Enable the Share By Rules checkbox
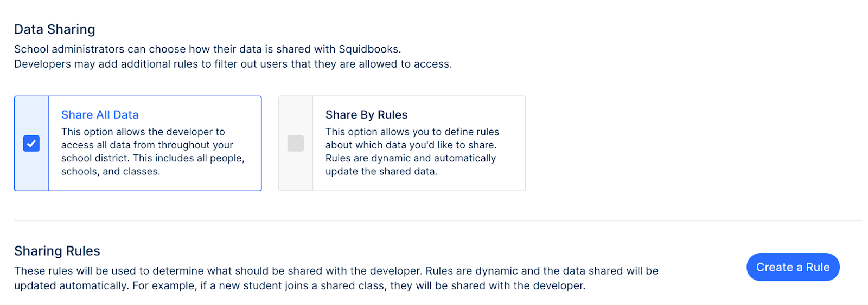Image resolution: width=868 pixels, height=305 pixels. [x=296, y=144]
